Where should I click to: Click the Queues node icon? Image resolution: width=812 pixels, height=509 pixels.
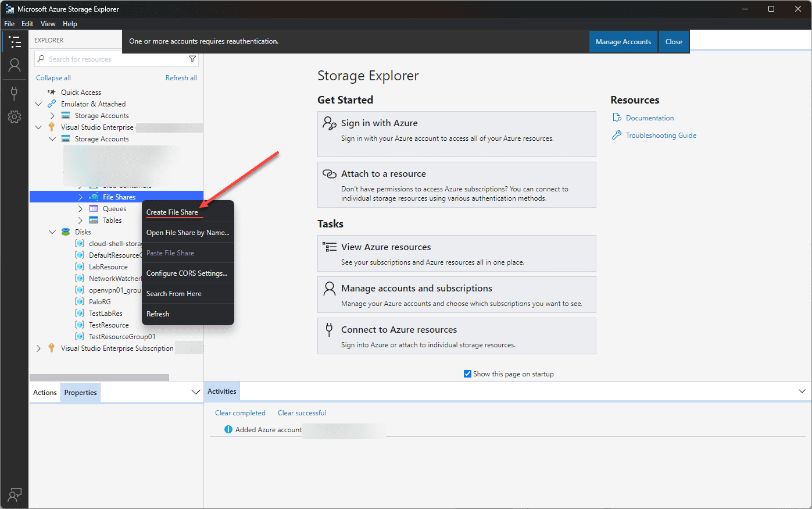(94, 208)
